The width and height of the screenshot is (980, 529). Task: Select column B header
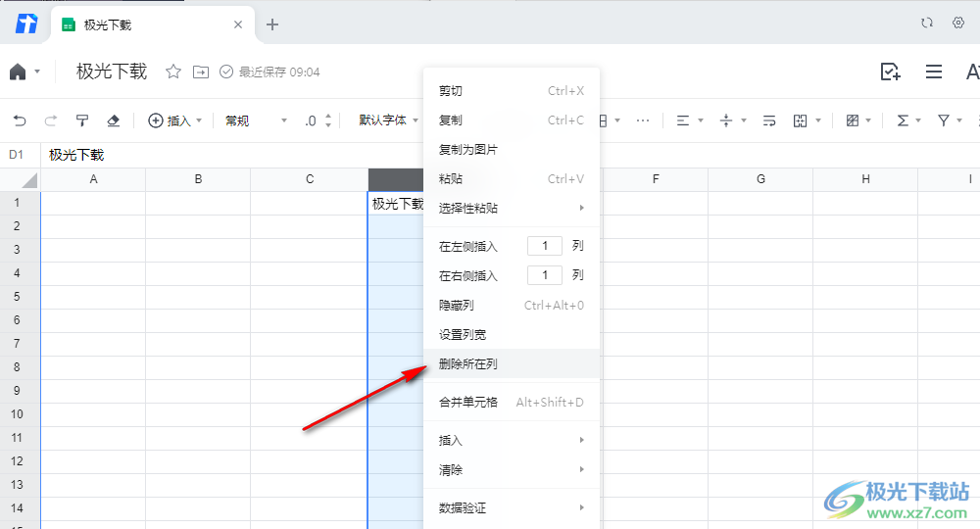coord(198,180)
